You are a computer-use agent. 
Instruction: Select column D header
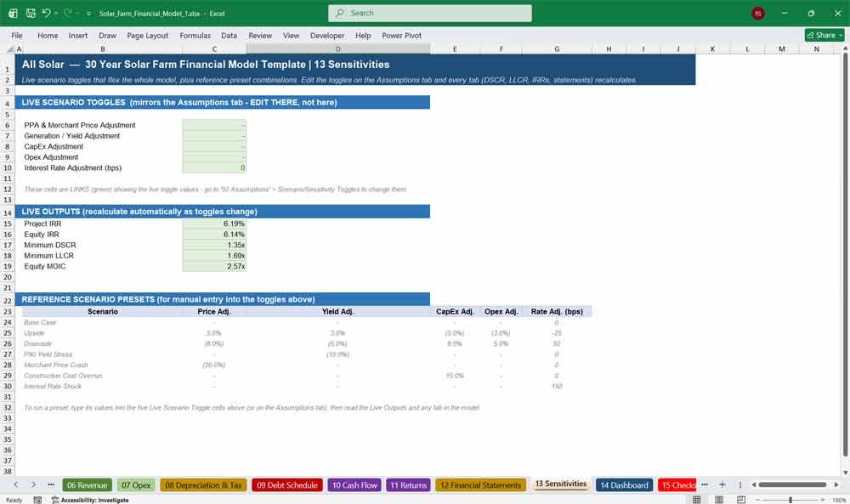[337, 48]
